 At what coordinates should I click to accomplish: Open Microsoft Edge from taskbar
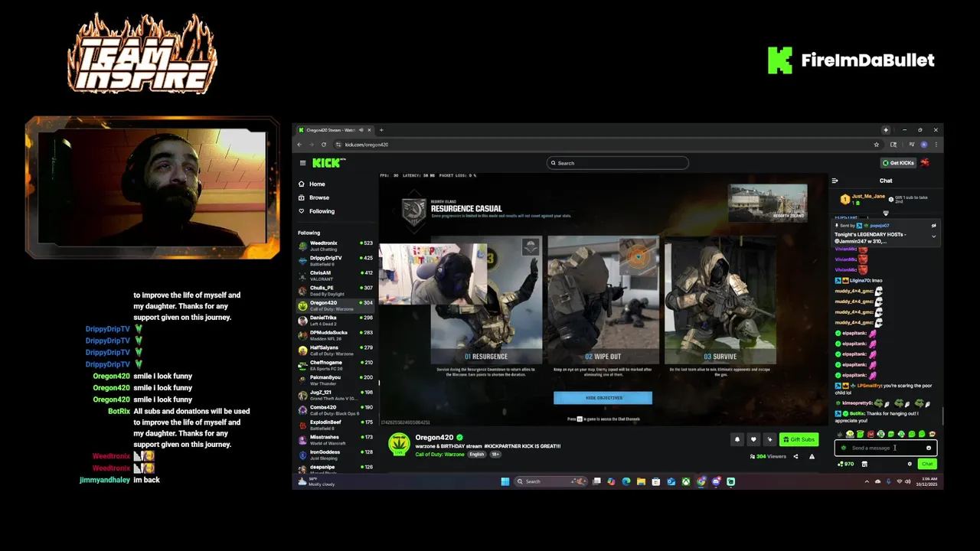pyautogui.click(x=626, y=481)
